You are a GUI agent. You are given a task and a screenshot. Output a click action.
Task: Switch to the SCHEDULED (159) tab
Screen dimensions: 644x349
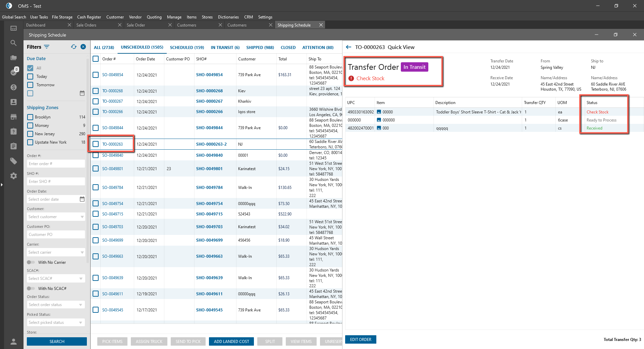[x=187, y=48]
